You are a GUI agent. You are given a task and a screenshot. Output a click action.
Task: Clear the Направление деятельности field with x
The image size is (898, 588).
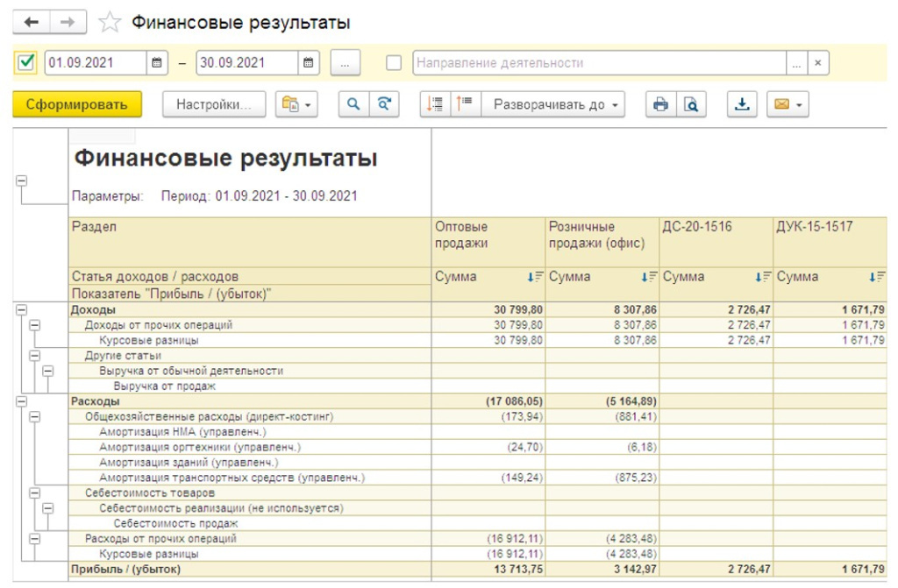pyautogui.click(x=817, y=63)
